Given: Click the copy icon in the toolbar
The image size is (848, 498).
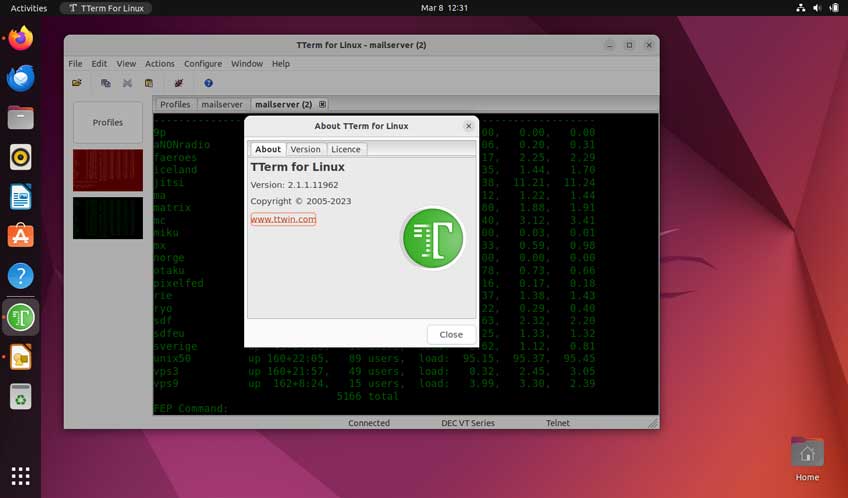Looking at the screenshot, I should 105,83.
